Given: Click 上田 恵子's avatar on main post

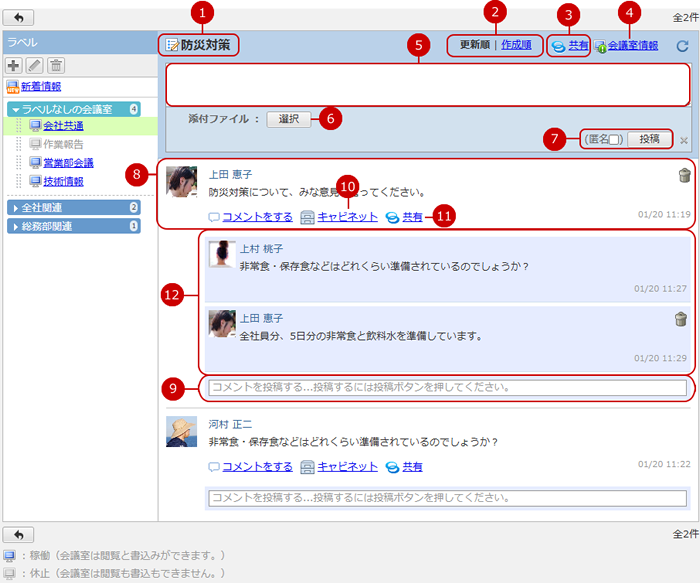Looking at the screenshot, I should pos(181,182).
